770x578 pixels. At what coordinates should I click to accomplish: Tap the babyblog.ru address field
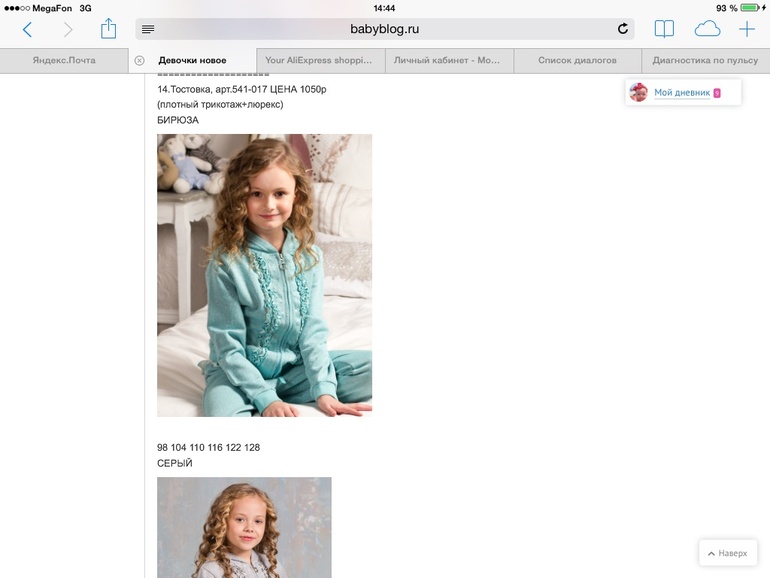pos(385,29)
